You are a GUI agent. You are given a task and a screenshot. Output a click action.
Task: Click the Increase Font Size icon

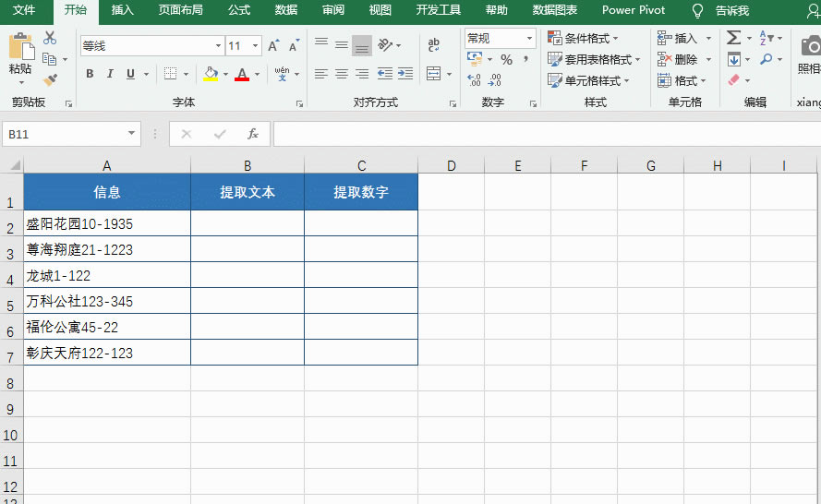[273, 45]
